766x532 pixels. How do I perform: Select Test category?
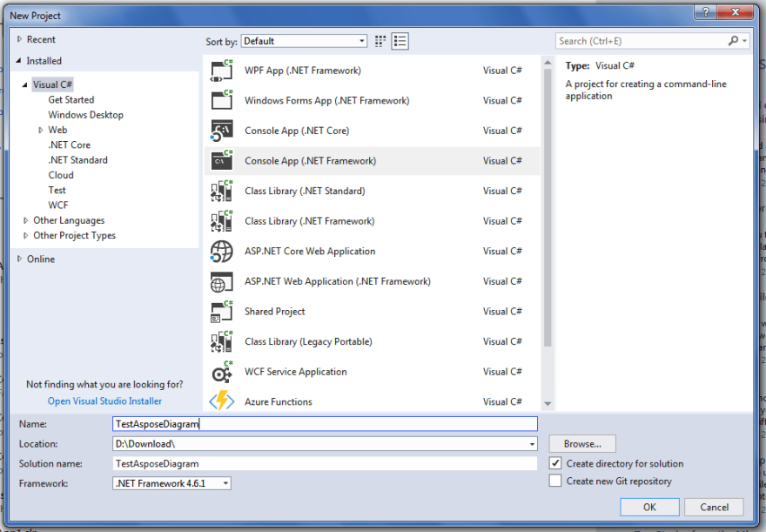point(57,190)
